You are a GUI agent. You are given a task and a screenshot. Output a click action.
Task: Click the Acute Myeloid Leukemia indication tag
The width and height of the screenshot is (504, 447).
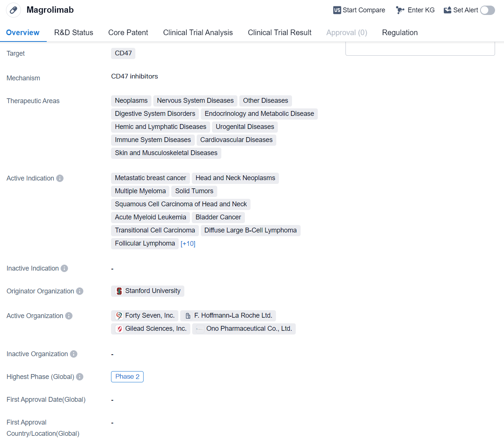tap(150, 217)
